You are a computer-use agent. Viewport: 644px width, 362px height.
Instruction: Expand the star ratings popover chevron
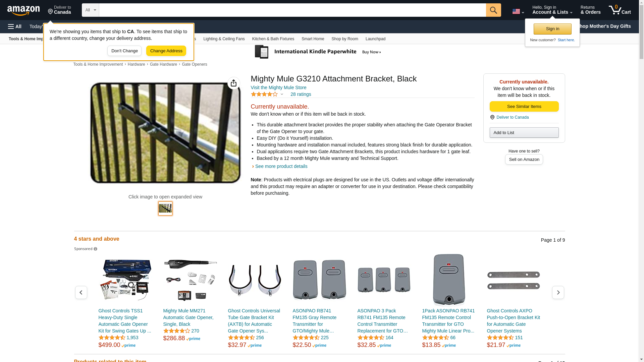tap(282, 95)
